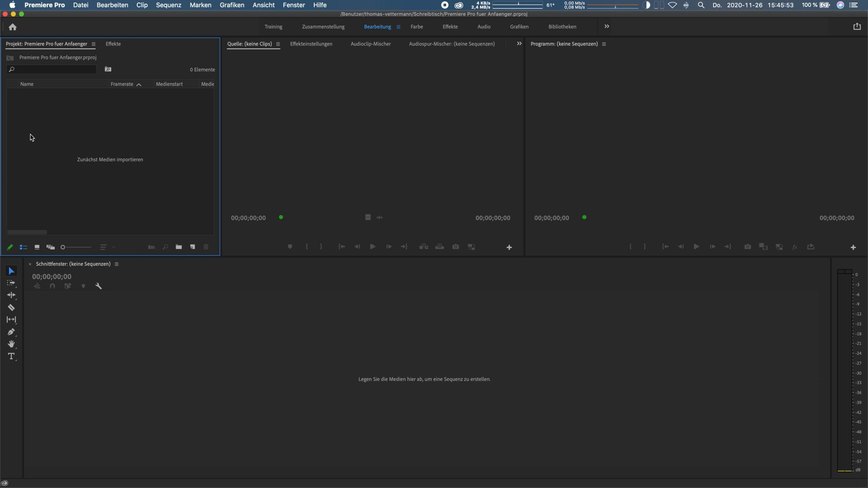This screenshot has width=868, height=488.
Task: Open the Sequenz menu
Action: 169,5
